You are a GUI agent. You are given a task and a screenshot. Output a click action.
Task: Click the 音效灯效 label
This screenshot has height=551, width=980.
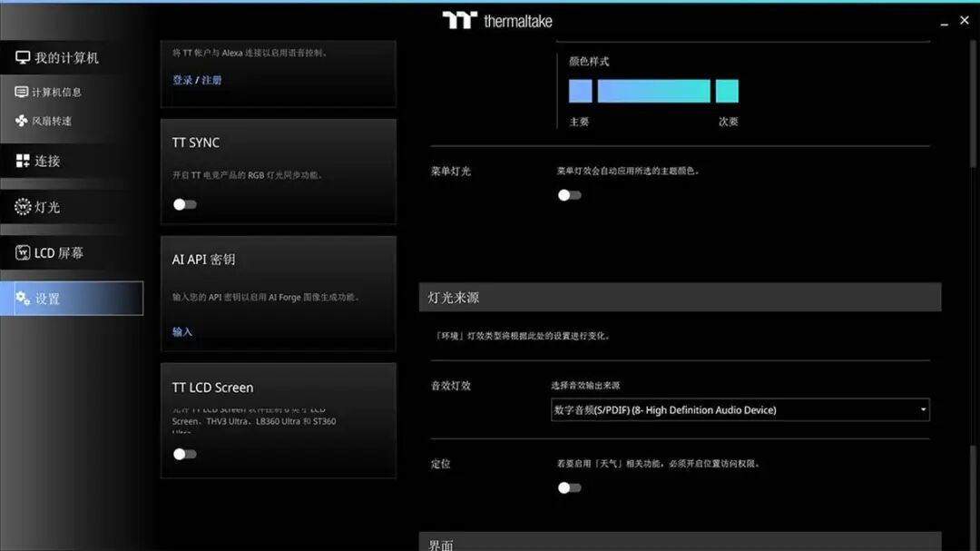click(451, 386)
